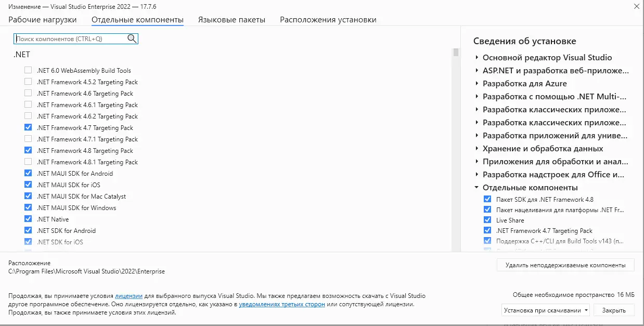
Task: Uncheck Пакет нацеливания для платформы .NET
Action: (x=487, y=210)
